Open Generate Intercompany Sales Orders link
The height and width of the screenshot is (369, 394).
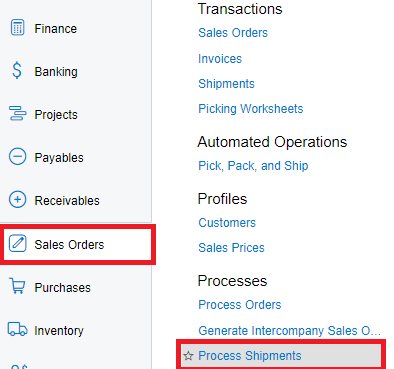(x=289, y=331)
